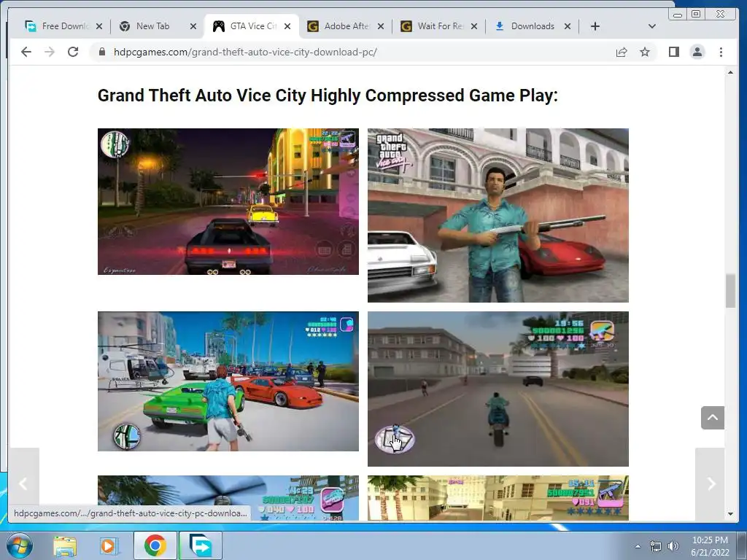Click scrollbar down arrow
This screenshot has width=747, height=560.
(730, 514)
